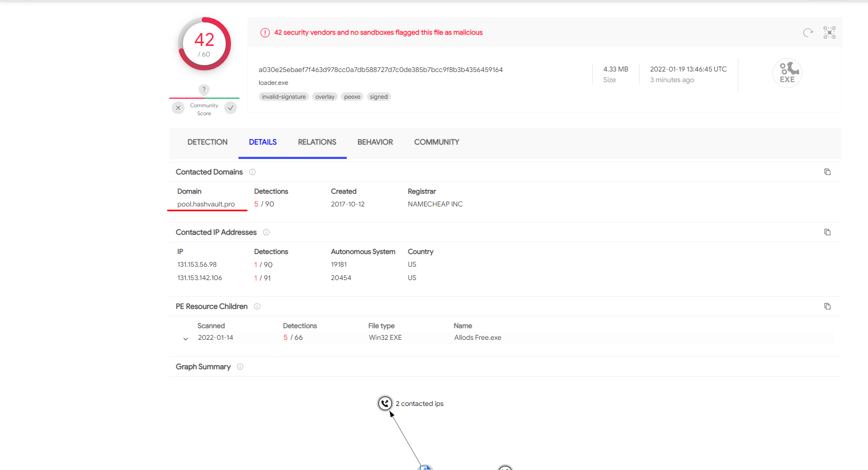
Task: Vote malicious with community X button
Action: pos(178,108)
